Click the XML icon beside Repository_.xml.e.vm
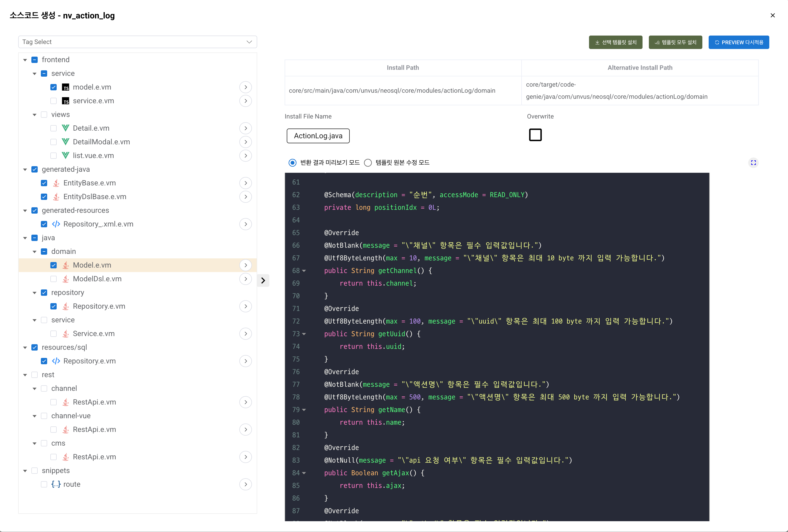The width and height of the screenshot is (788, 532). click(x=56, y=224)
